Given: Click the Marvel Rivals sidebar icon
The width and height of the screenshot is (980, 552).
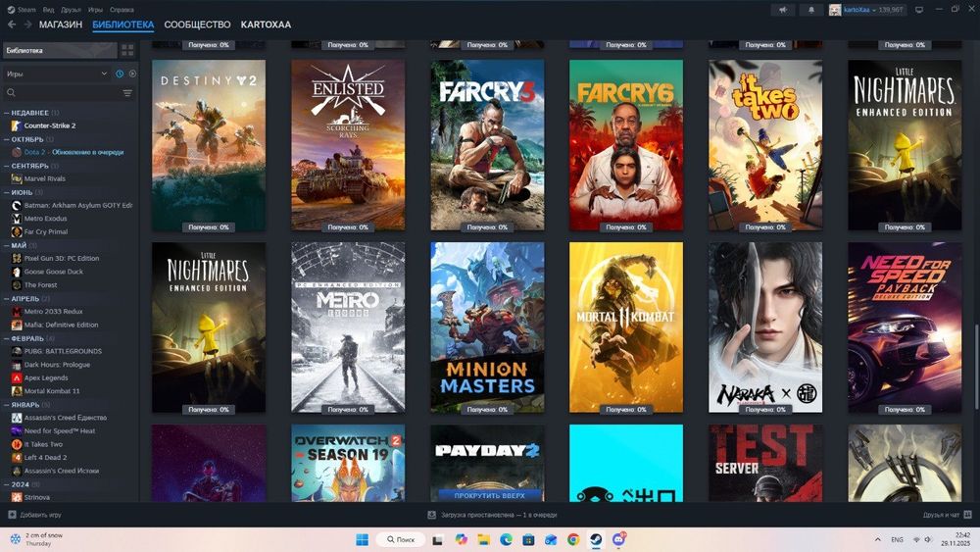Looking at the screenshot, I should [x=17, y=178].
